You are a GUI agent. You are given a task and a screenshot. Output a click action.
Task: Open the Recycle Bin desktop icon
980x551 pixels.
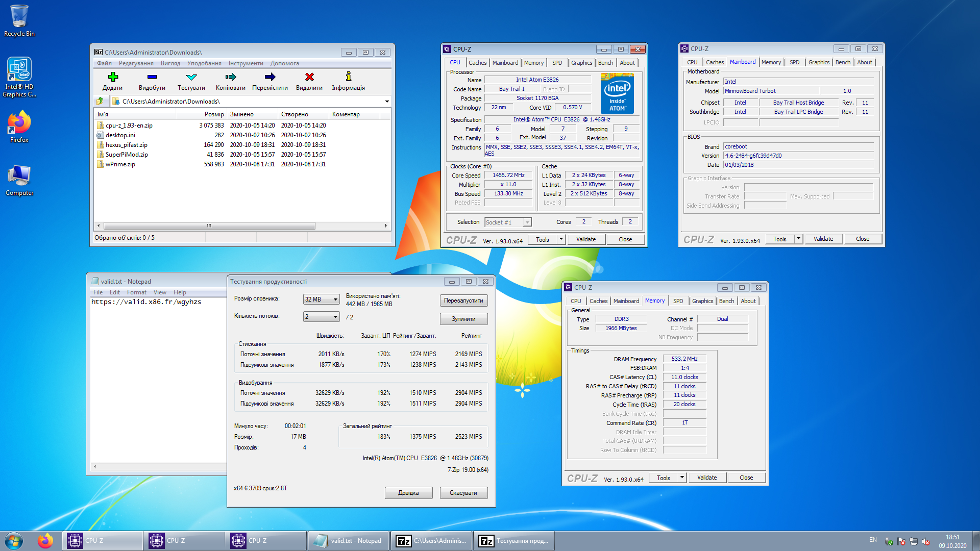coord(19,20)
